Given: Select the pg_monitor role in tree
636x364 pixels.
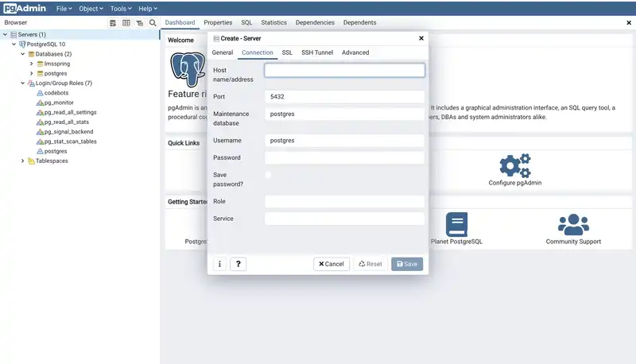Looking at the screenshot, I should point(59,103).
